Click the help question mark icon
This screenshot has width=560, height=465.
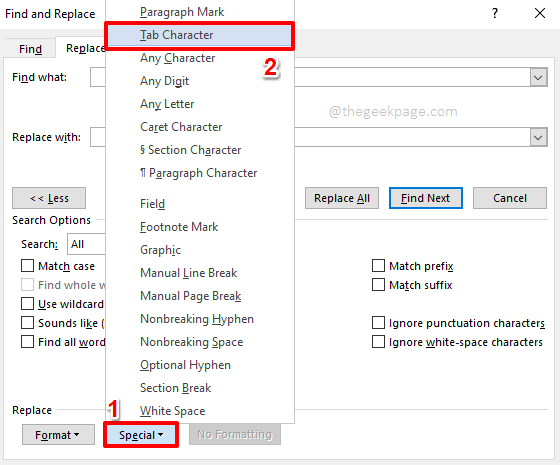[495, 14]
